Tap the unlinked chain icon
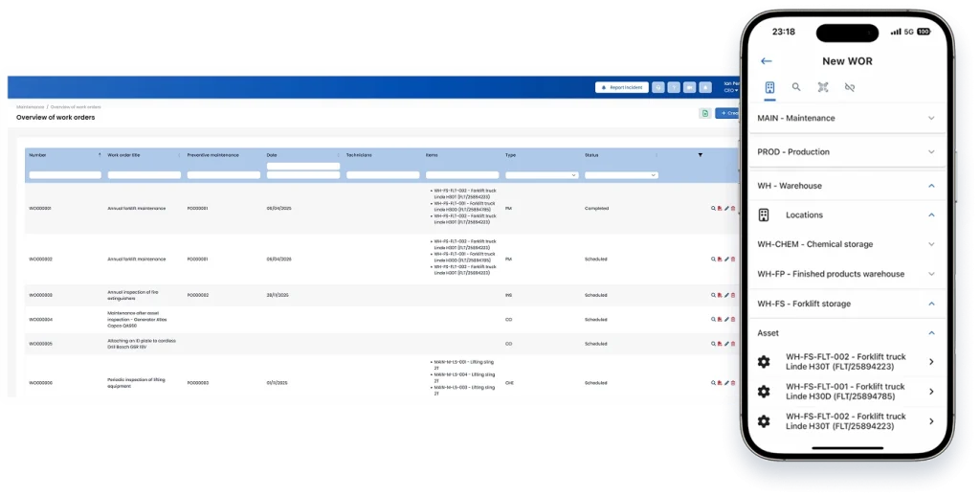This screenshot has width=980, height=497. [849, 87]
